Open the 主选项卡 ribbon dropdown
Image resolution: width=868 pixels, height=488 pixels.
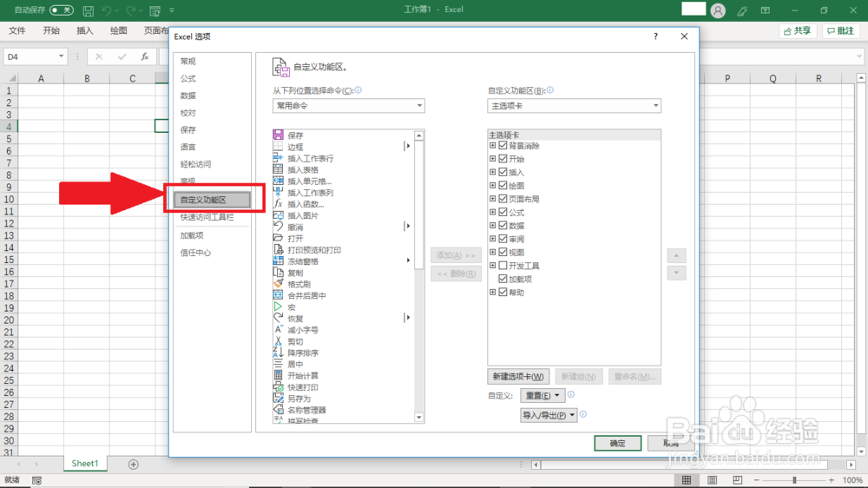point(574,105)
